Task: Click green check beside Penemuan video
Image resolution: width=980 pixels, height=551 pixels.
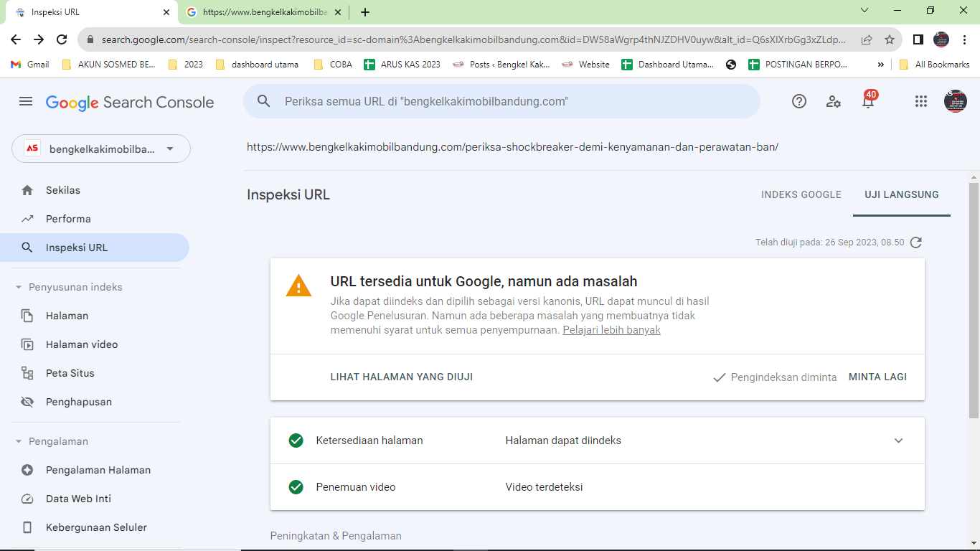Action: [x=296, y=487]
